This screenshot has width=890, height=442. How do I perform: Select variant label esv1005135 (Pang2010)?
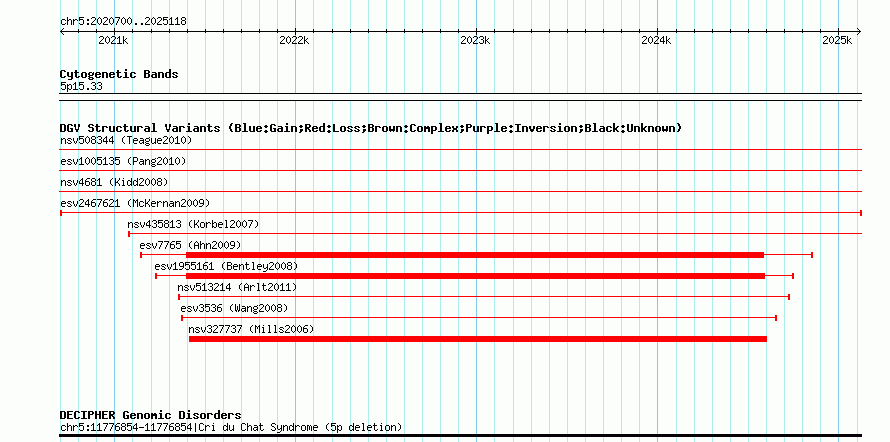(123, 161)
